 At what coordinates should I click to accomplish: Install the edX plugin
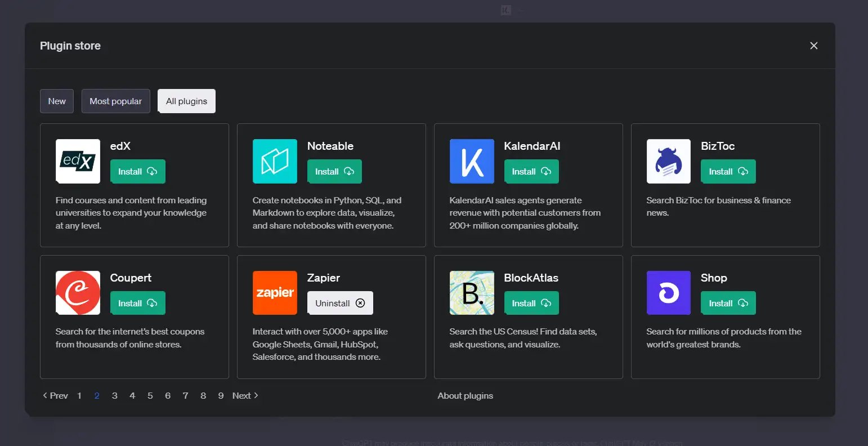[x=137, y=172]
